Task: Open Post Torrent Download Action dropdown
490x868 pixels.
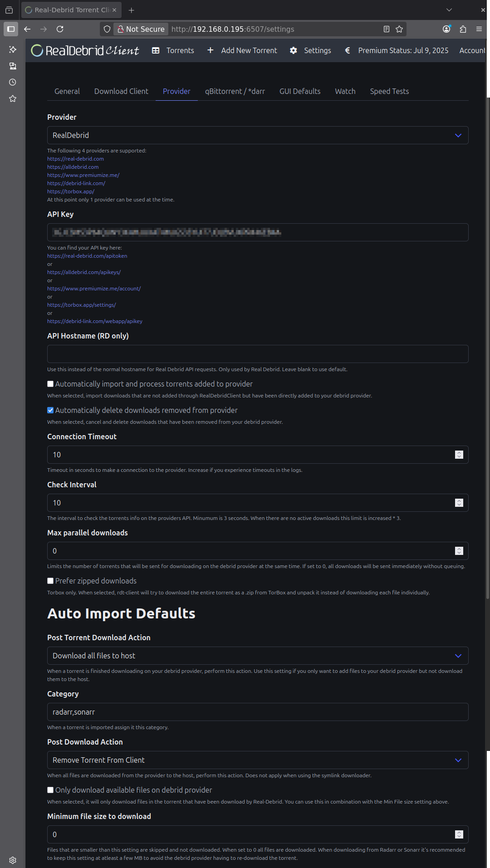Action: click(x=258, y=656)
